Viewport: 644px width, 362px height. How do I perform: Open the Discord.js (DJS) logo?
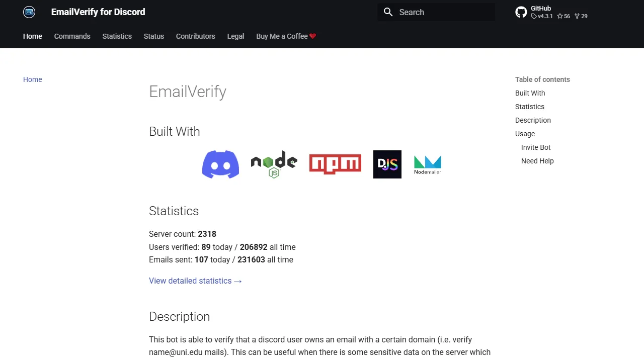(x=387, y=164)
